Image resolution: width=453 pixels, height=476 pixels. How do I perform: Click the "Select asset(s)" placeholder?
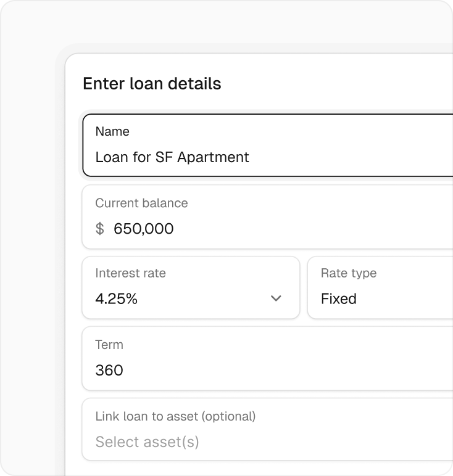point(147,441)
